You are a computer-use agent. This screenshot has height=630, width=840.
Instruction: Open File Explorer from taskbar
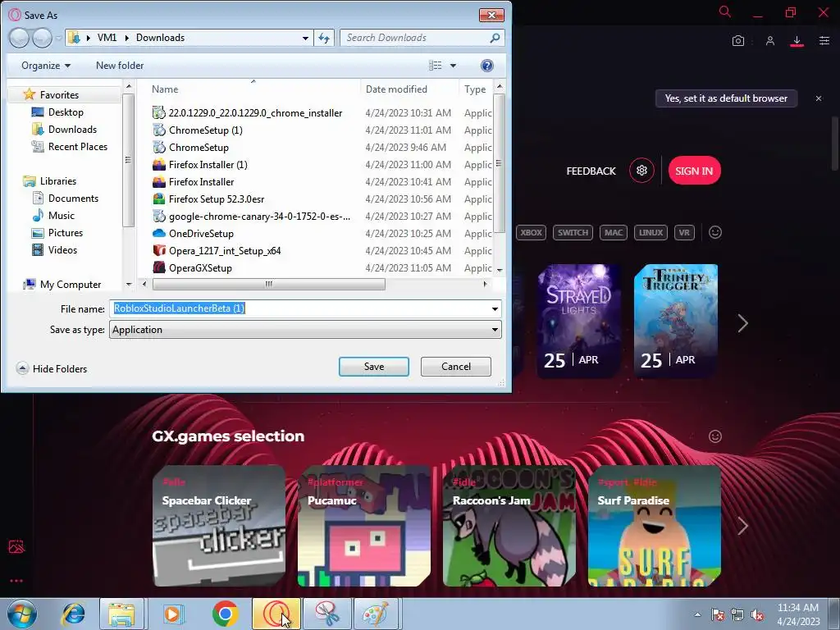click(121, 614)
